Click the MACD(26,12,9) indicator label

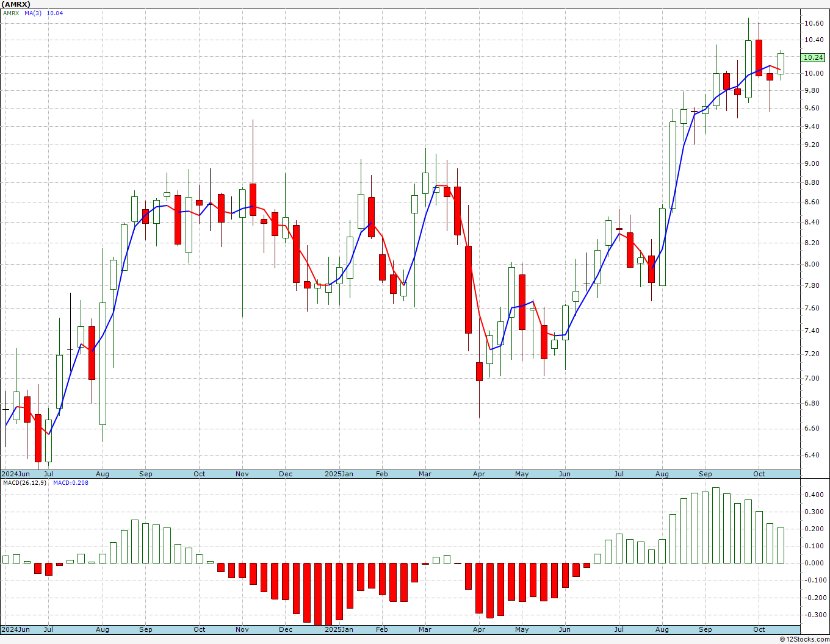coord(24,482)
